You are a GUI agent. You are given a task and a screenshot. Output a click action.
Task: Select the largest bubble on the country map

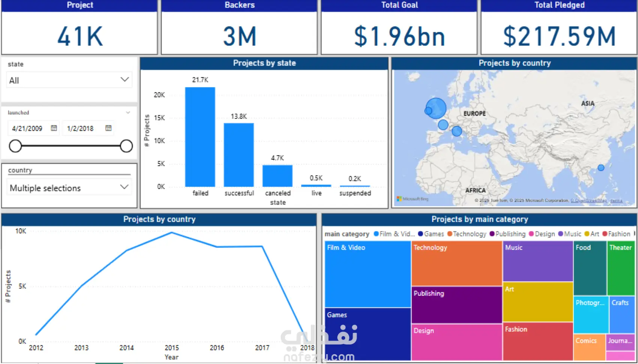[436, 108]
